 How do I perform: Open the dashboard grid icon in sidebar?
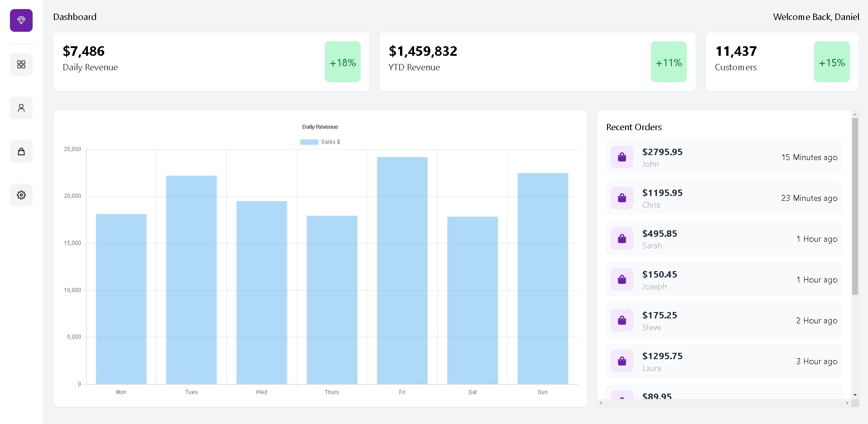(21, 64)
